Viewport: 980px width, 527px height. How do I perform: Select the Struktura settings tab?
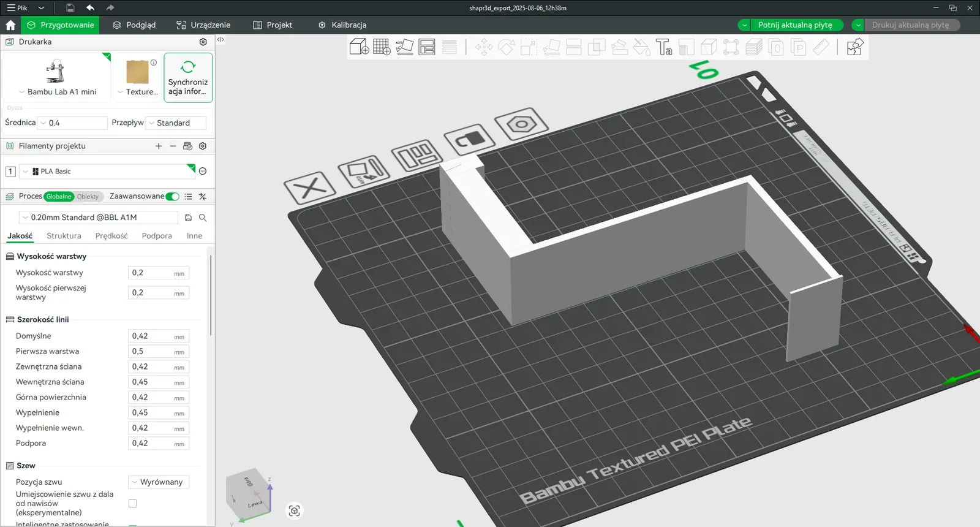[x=64, y=236]
